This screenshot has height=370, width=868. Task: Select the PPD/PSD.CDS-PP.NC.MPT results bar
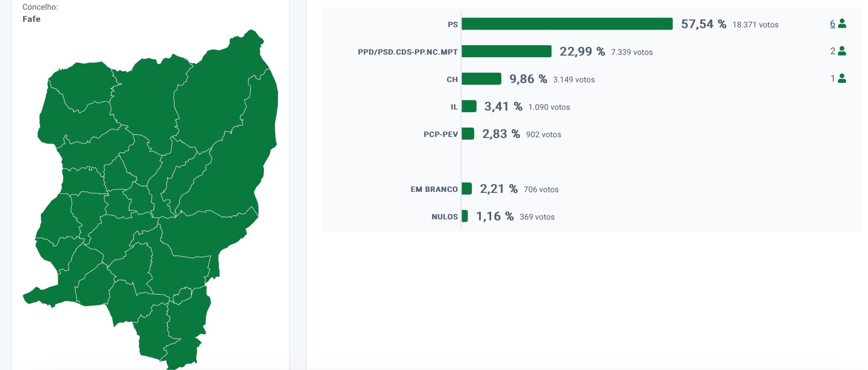click(506, 51)
